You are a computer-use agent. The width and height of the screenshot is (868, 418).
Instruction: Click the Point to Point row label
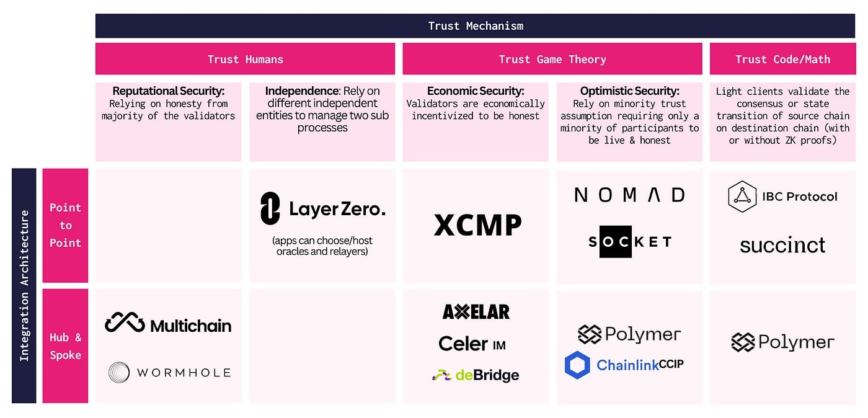[x=65, y=225]
